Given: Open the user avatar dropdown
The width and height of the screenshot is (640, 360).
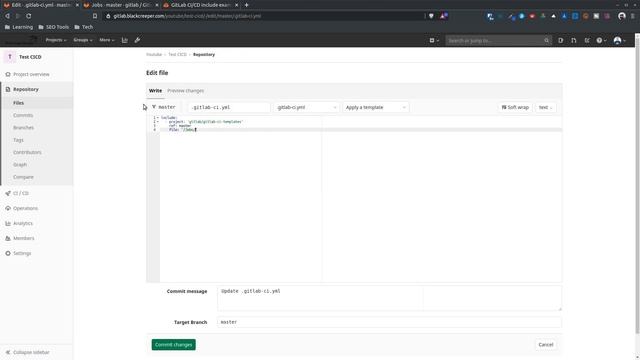Looking at the screenshot, I should [x=620, y=40].
